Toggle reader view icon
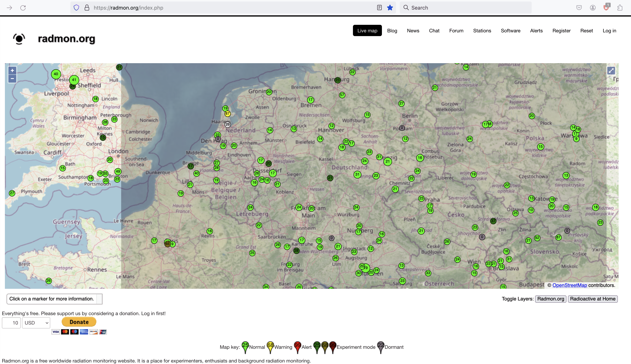Image resolution: width=631 pixels, height=364 pixels. (379, 8)
